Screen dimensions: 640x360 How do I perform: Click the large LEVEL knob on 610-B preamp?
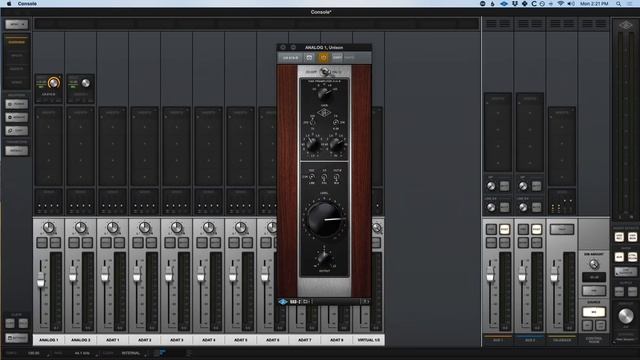tap(324, 219)
